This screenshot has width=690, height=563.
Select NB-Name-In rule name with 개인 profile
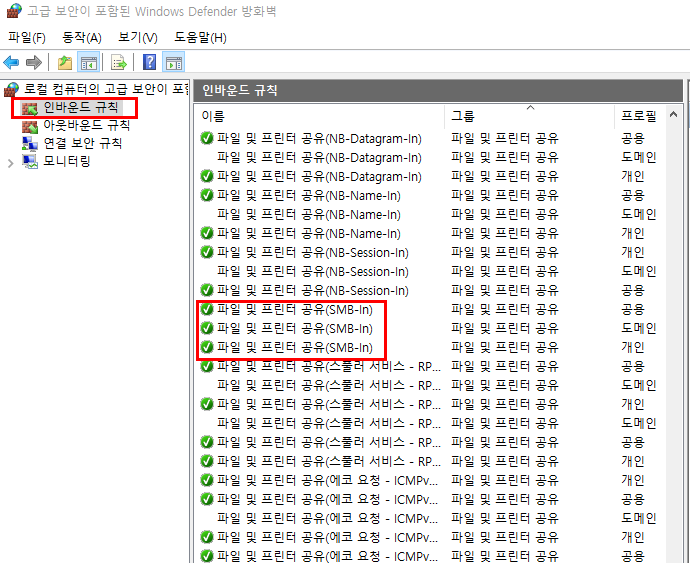pyautogui.click(x=308, y=233)
